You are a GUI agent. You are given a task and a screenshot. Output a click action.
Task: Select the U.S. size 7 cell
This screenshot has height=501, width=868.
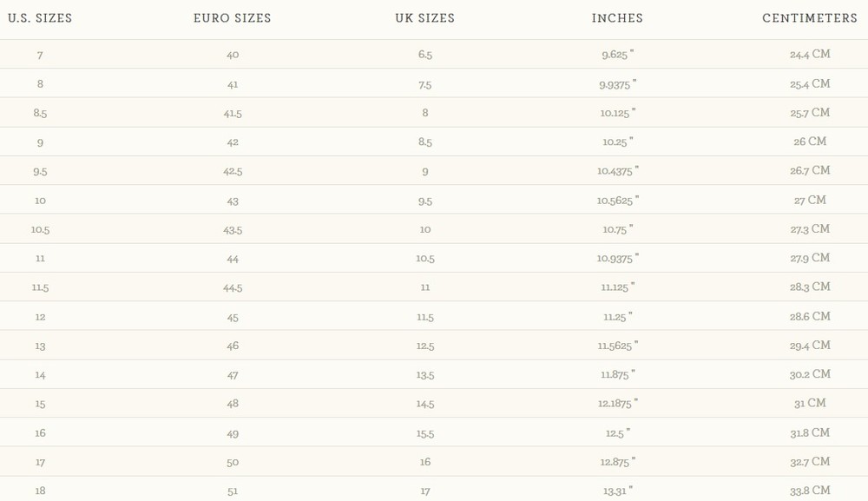coord(40,55)
